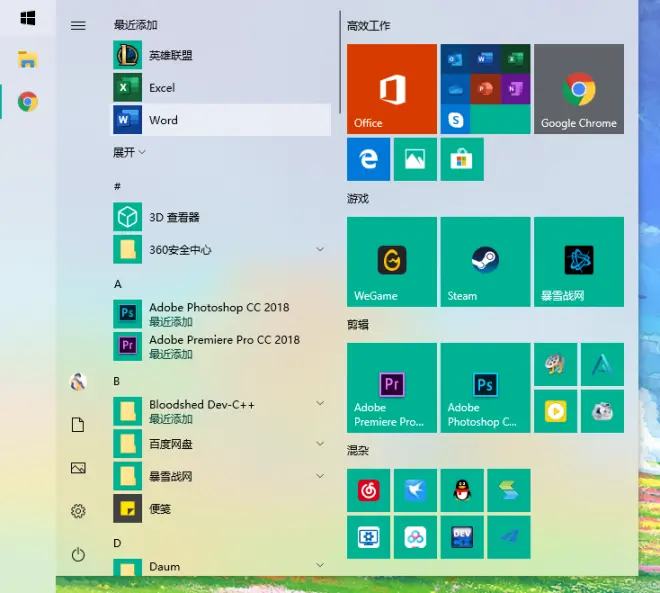Open 3D 查看器 in app list
This screenshot has width=660, height=593.
tap(221, 217)
